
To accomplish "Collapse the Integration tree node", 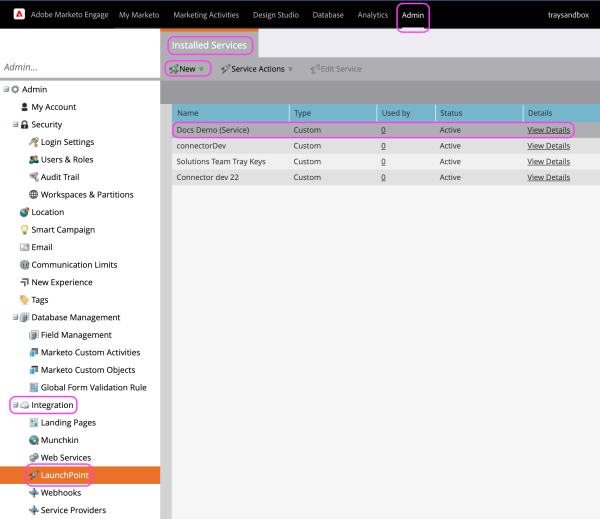I will pos(15,405).
